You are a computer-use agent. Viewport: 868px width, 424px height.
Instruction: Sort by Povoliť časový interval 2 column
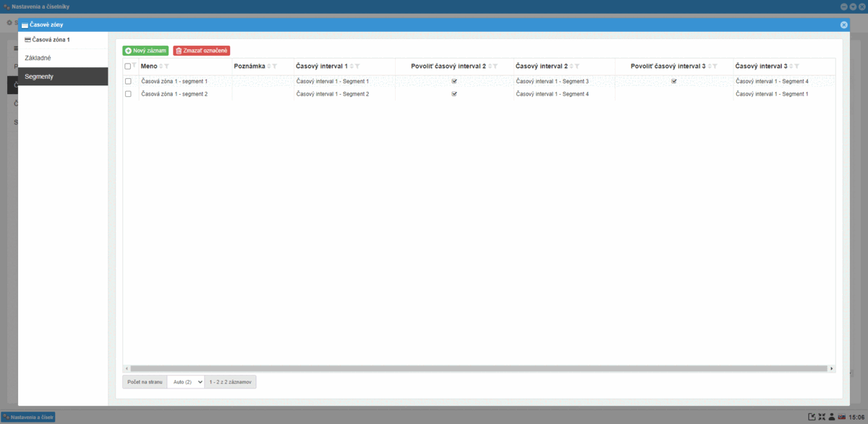coord(490,66)
